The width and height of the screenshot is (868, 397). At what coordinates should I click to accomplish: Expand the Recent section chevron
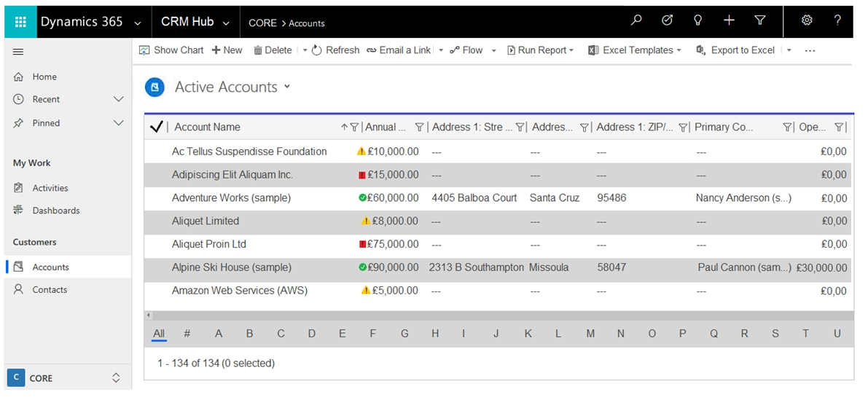pos(119,99)
